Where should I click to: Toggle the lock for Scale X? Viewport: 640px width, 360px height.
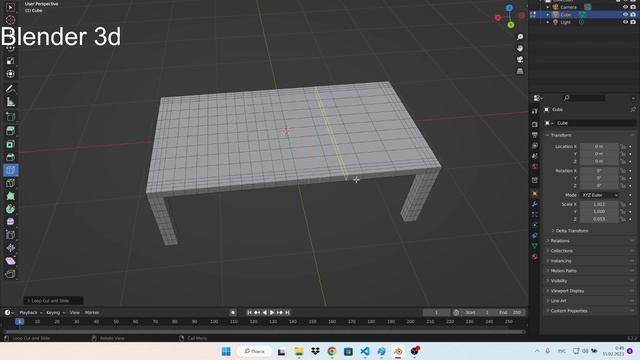(x=623, y=204)
